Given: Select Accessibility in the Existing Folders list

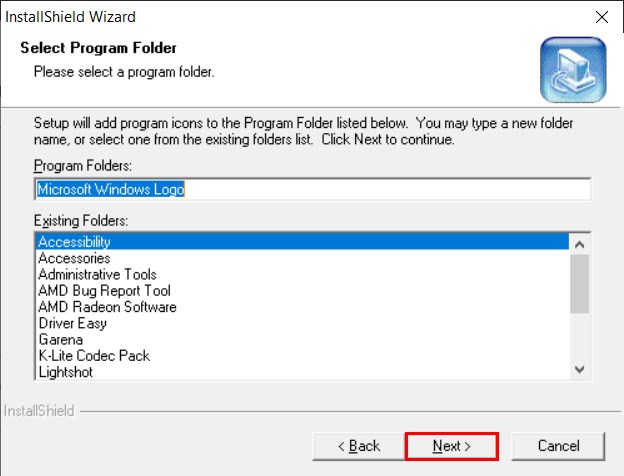Looking at the screenshot, I should click(x=302, y=242).
